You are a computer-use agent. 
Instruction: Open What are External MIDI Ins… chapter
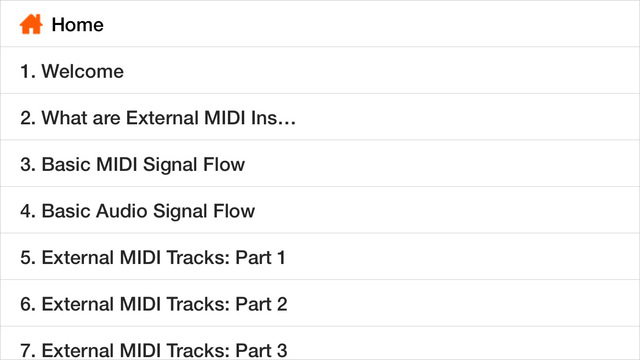point(320,117)
